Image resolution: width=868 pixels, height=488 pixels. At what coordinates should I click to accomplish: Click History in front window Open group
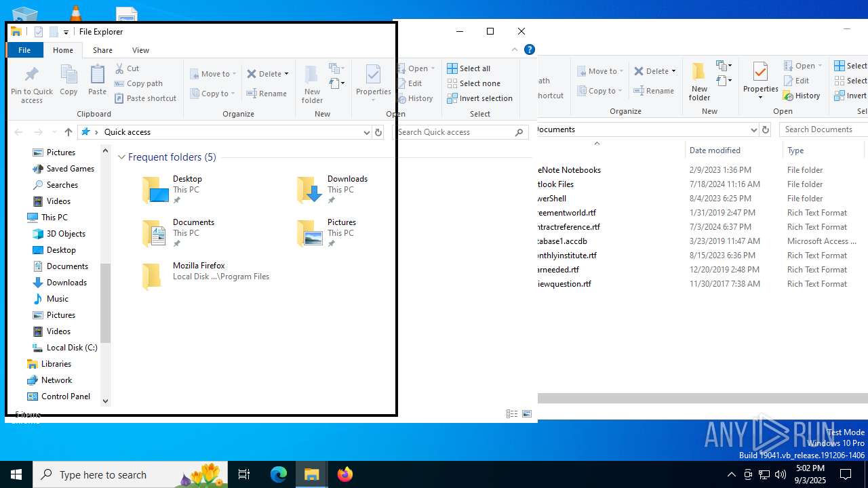pos(415,98)
